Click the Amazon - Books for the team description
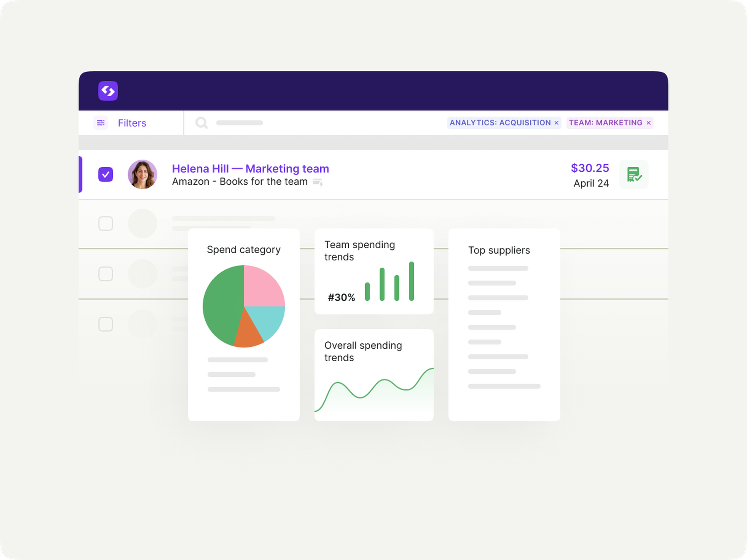This screenshot has height=560, width=747. (x=240, y=181)
